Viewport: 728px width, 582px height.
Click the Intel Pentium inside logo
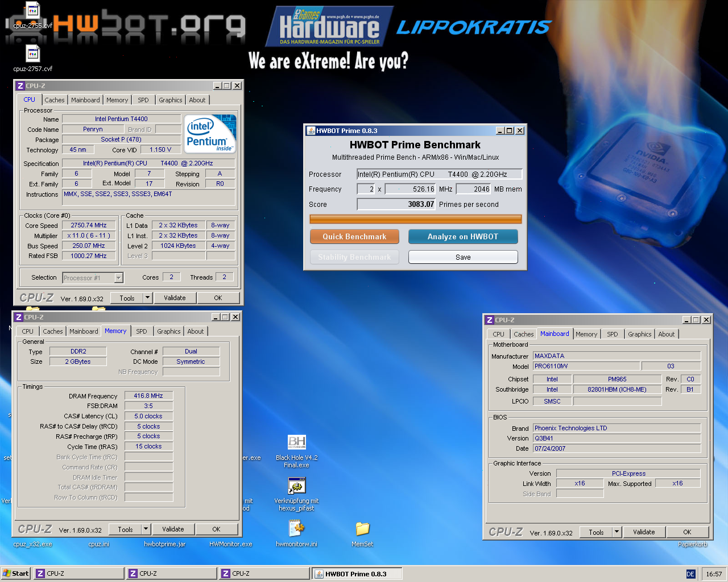point(211,134)
